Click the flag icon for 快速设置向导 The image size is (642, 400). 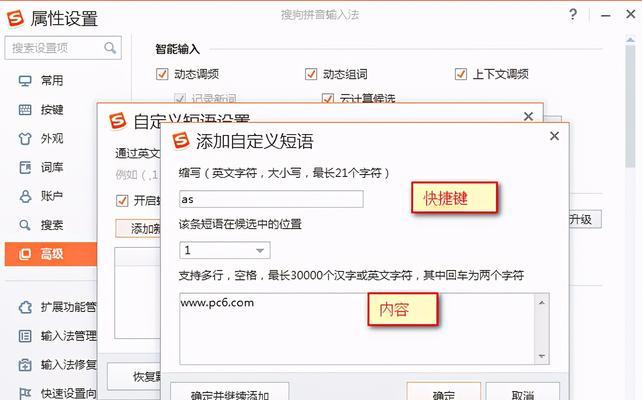point(25,394)
